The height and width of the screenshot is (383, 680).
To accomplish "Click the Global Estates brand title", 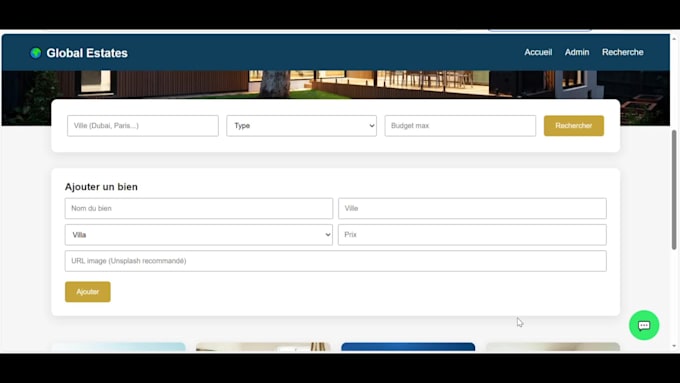I will [x=87, y=53].
